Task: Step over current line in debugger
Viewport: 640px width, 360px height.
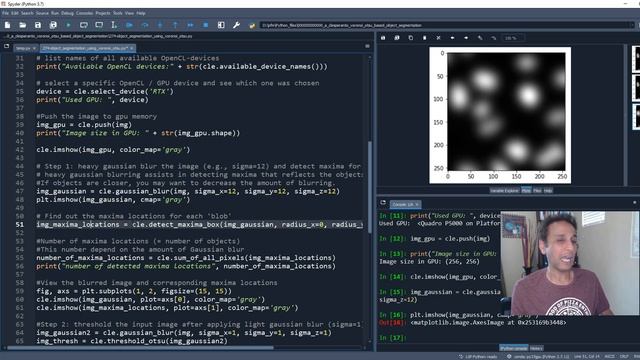Action: tap(145, 25)
